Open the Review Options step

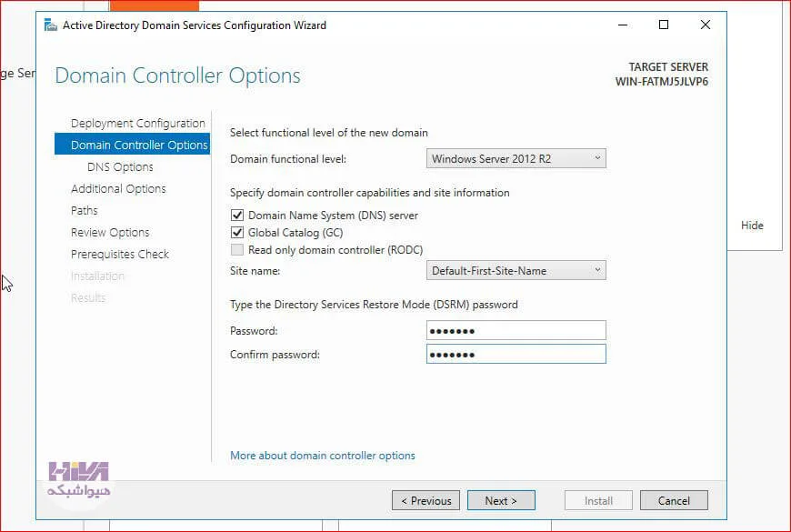(x=110, y=232)
